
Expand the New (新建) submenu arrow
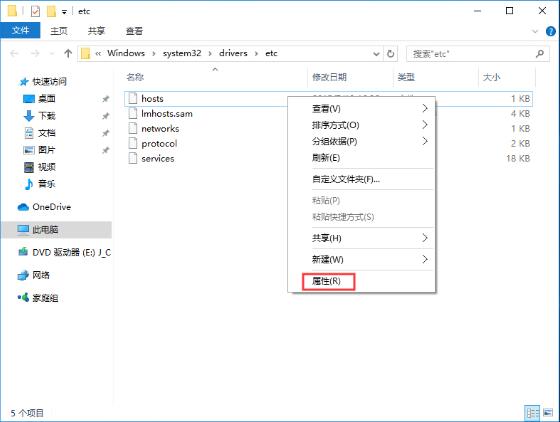click(x=425, y=259)
